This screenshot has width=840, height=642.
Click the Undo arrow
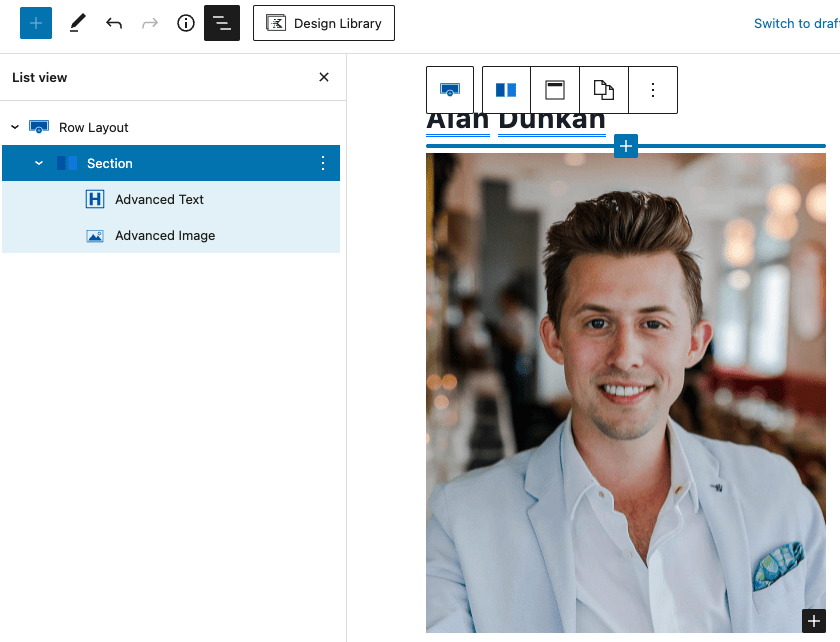coord(114,23)
